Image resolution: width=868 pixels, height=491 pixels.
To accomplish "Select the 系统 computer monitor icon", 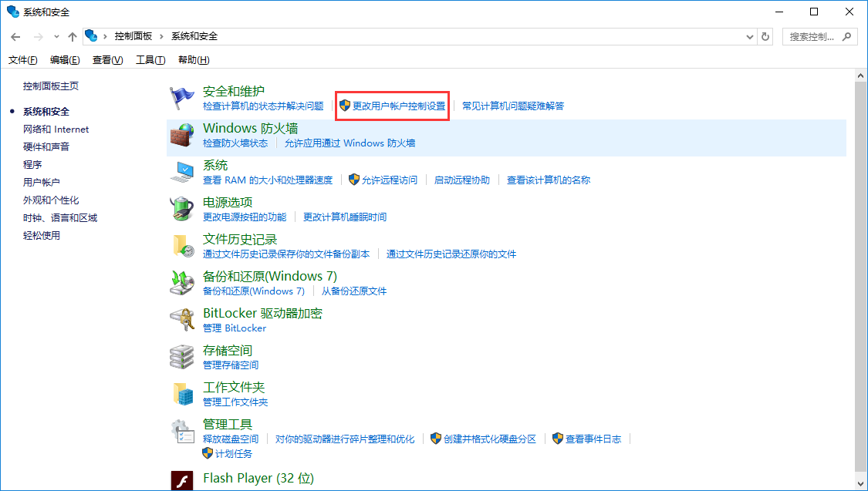I will tap(182, 170).
